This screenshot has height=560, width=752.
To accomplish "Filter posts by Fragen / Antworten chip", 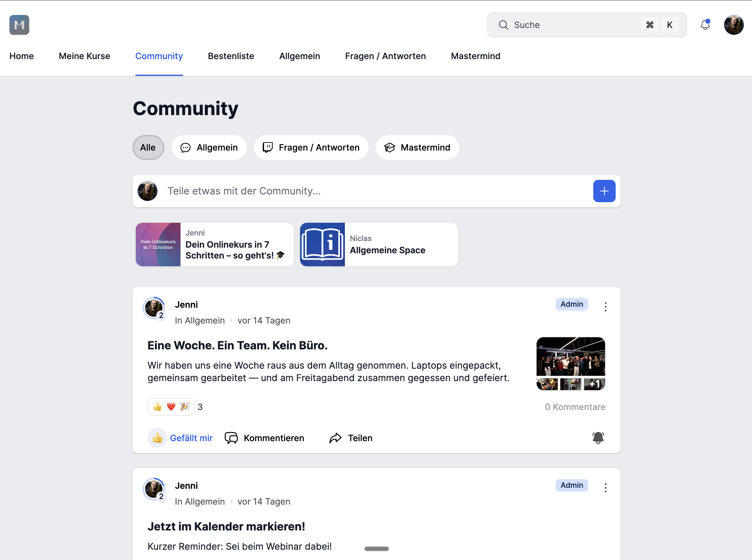I will tap(311, 147).
